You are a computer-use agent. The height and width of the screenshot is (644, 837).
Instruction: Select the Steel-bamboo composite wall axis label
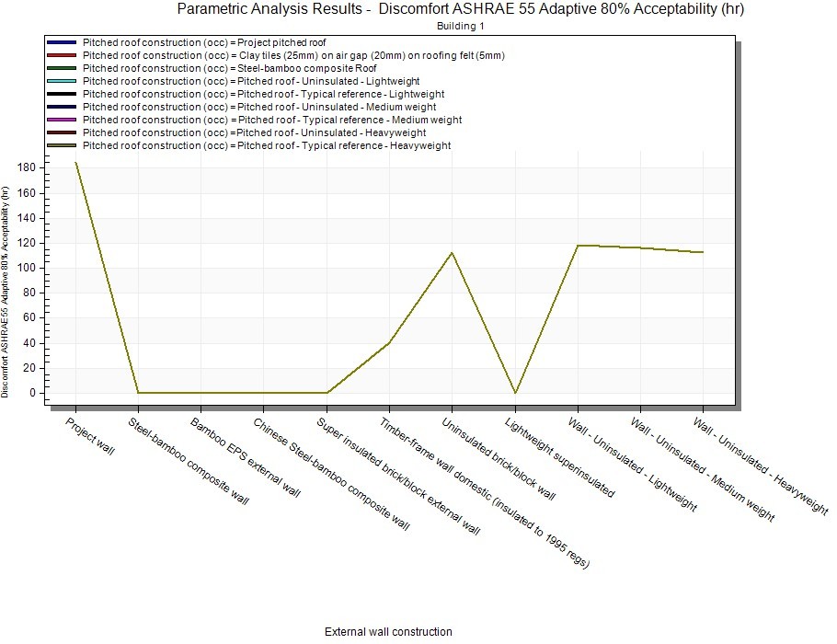click(189, 461)
